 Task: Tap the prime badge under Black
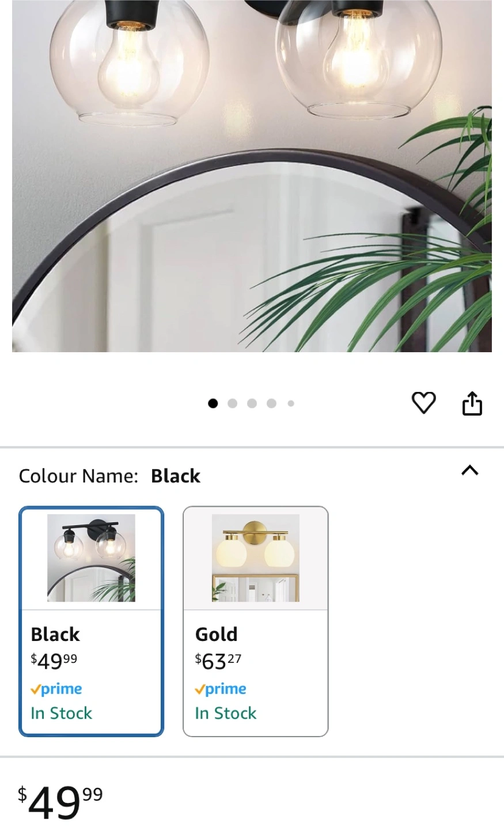coord(56,689)
